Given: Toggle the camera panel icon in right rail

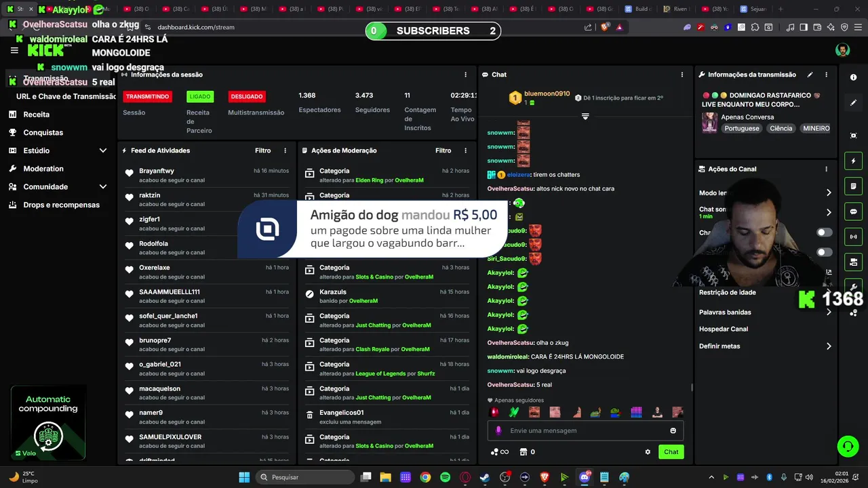Looking at the screenshot, I should 853,262.
